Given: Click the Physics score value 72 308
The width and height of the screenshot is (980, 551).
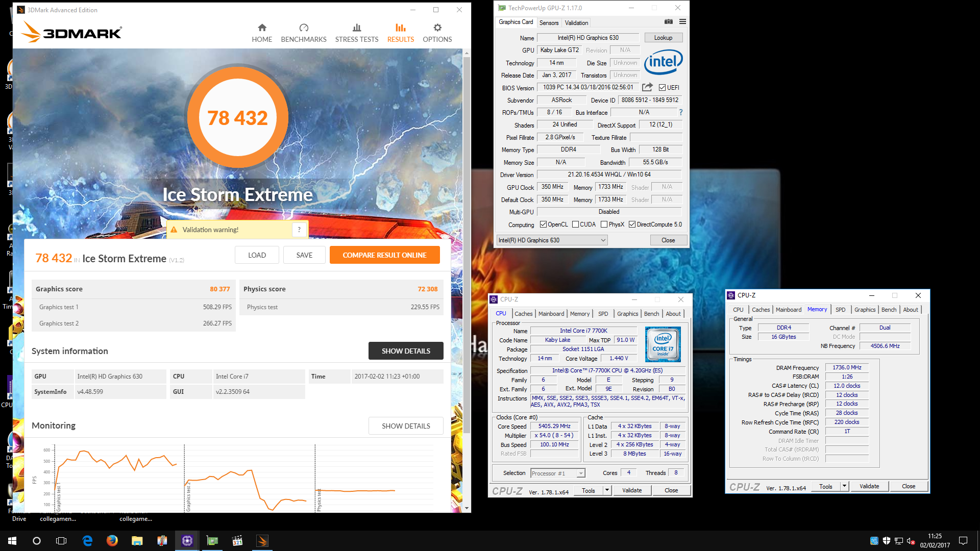Looking at the screenshot, I should 428,289.
